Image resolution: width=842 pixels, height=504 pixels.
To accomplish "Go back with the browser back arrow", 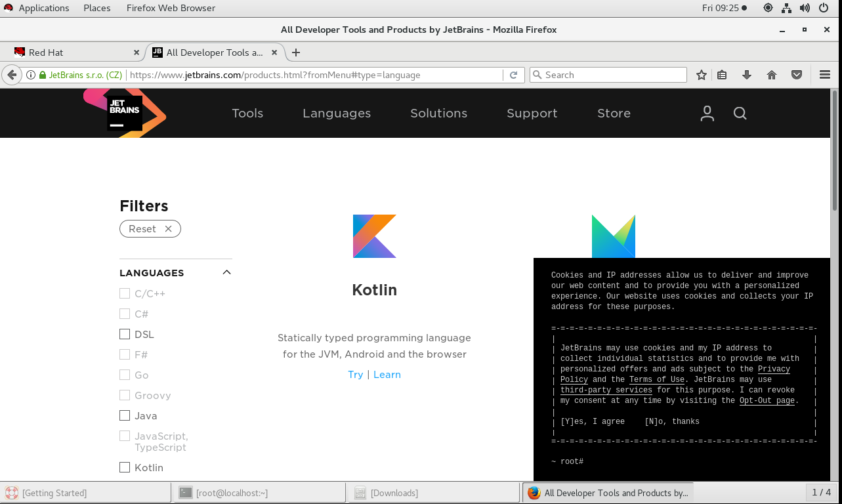I will [x=11, y=75].
